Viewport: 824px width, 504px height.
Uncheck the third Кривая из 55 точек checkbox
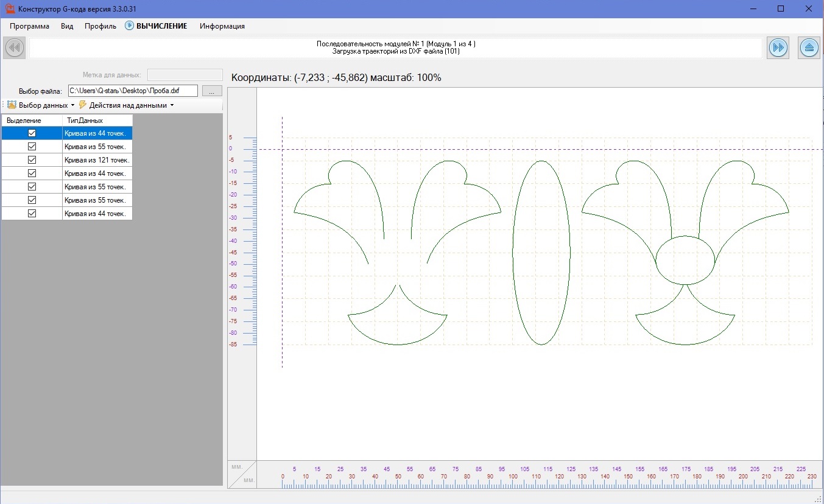(x=32, y=200)
